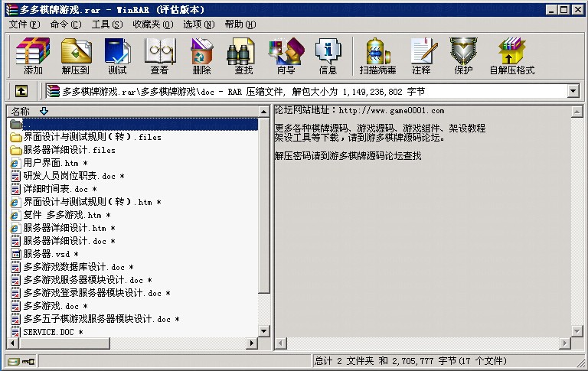Click the 保护 (Protect) shield icon

pos(463,55)
